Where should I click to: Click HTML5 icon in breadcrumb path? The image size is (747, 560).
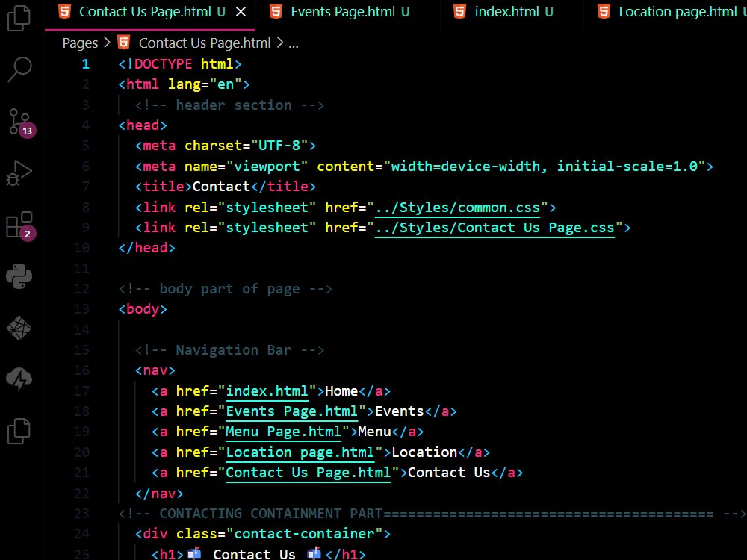click(x=124, y=43)
